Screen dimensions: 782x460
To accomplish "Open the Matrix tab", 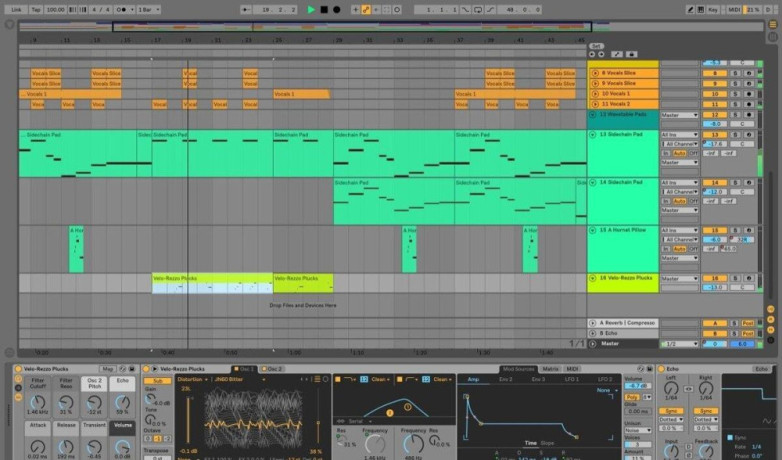I will pos(550,369).
